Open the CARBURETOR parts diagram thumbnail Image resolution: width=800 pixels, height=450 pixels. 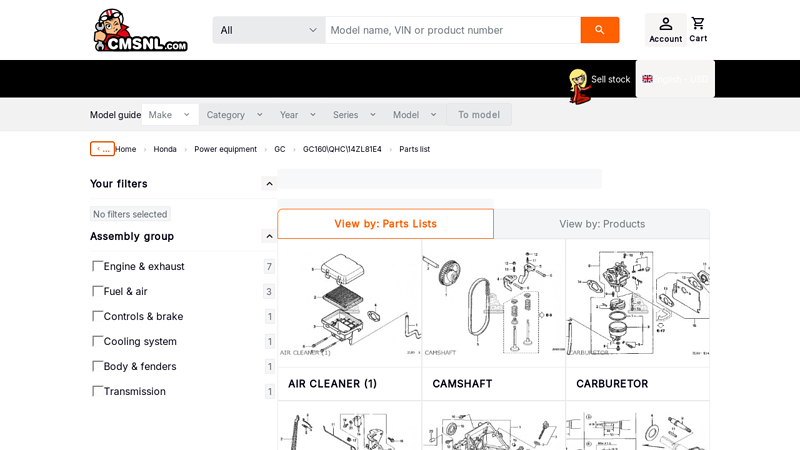tap(637, 303)
